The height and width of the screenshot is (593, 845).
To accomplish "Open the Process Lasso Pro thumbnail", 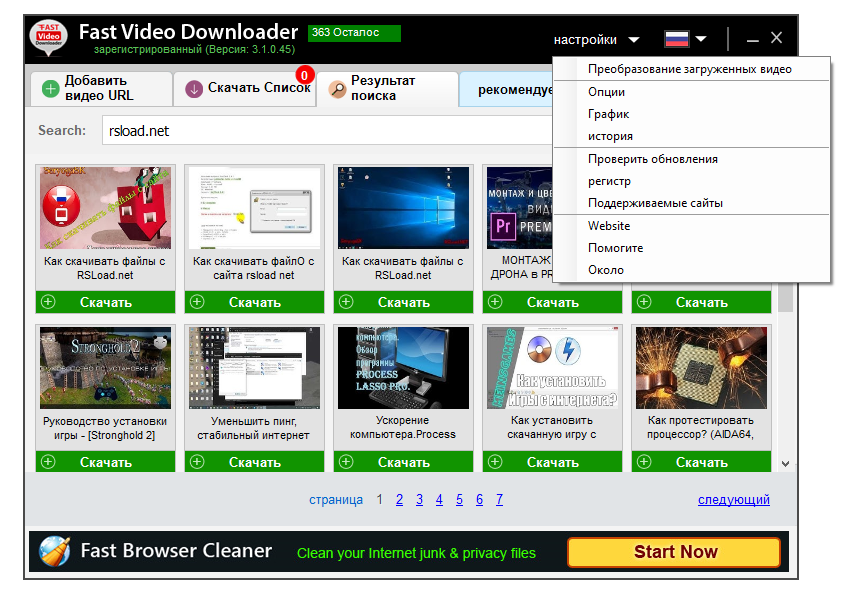I will (404, 368).
